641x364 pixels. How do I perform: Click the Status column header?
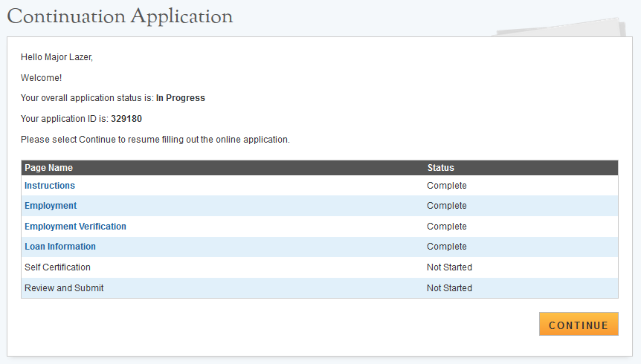click(x=441, y=168)
